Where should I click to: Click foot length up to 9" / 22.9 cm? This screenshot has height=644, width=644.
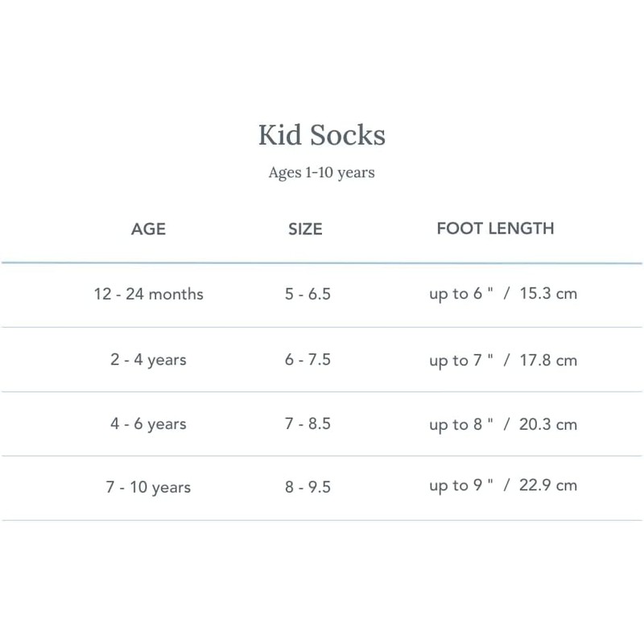(x=502, y=486)
